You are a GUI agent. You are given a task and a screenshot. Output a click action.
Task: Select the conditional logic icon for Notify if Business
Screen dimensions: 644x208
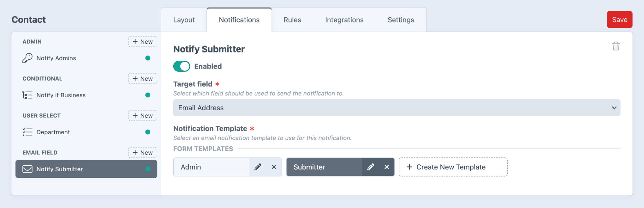pyautogui.click(x=27, y=95)
